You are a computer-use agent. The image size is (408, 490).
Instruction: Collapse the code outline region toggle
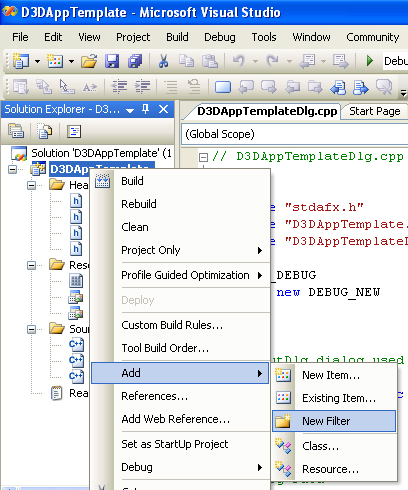click(203, 157)
